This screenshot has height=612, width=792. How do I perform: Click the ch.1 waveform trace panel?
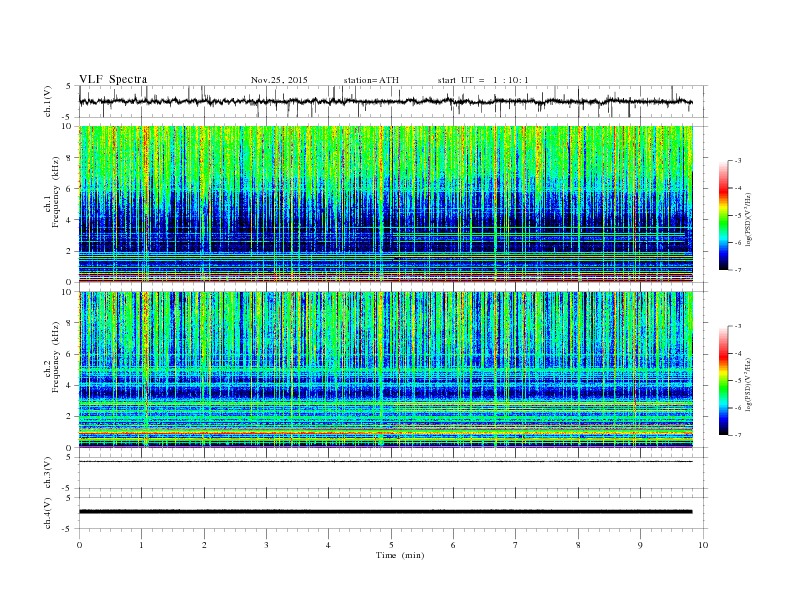[x=393, y=101]
